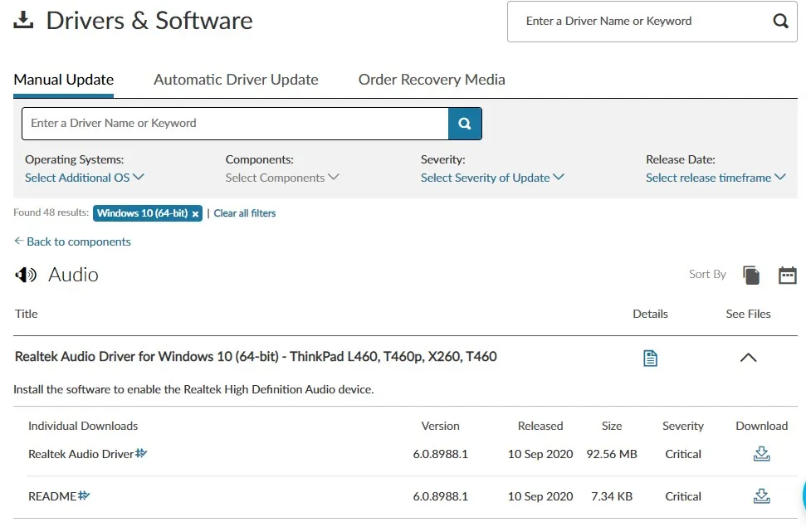Sort audio drivers by date calendar icon
The width and height of the screenshot is (806, 532).
point(787,275)
